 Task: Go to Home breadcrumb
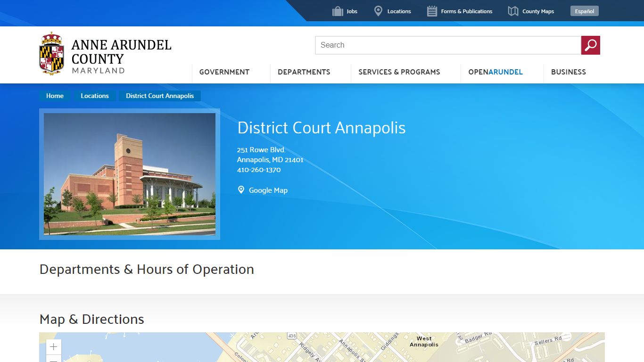point(55,96)
